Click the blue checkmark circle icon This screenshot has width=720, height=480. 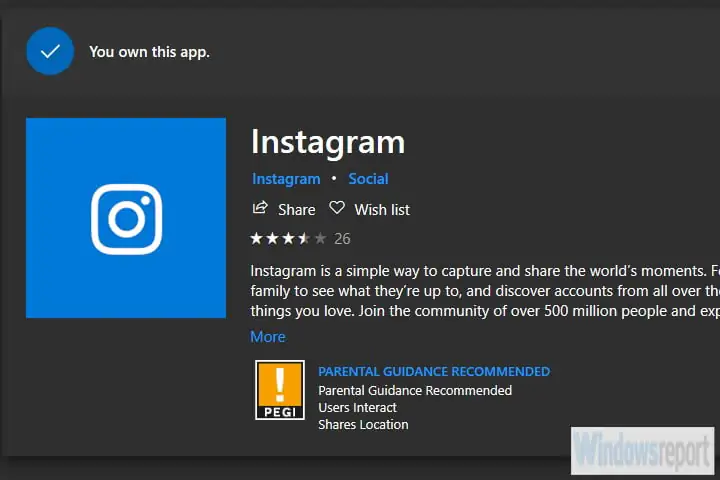pyautogui.click(x=50, y=51)
